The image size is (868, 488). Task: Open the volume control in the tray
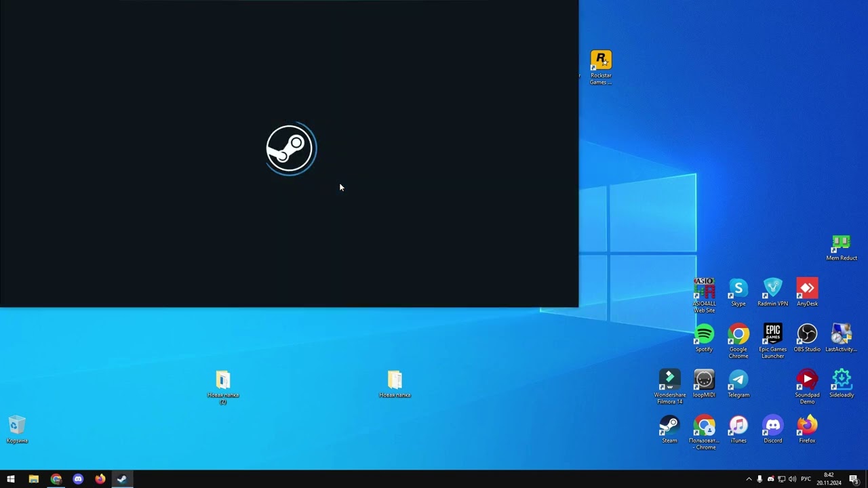pyautogui.click(x=792, y=479)
